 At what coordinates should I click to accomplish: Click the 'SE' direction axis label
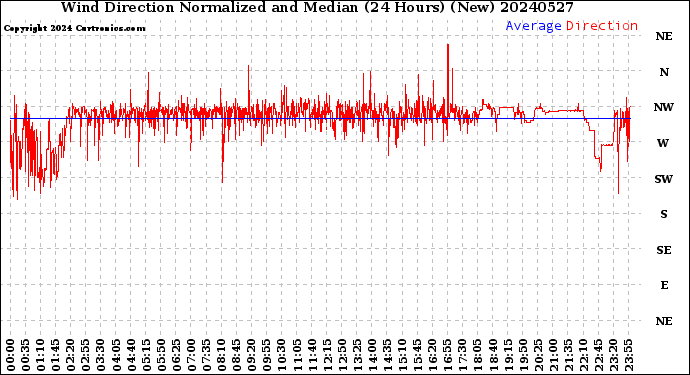[664, 250]
